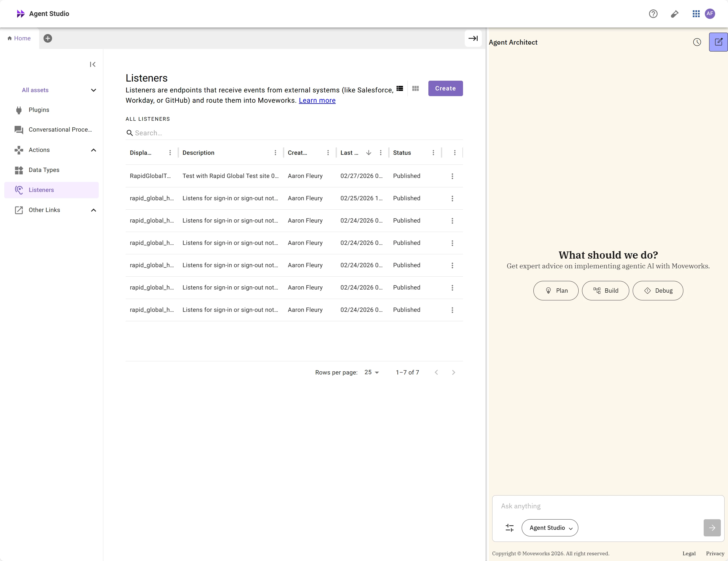Open the apps grid launcher icon

pyautogui.click(x=696, y=14)
